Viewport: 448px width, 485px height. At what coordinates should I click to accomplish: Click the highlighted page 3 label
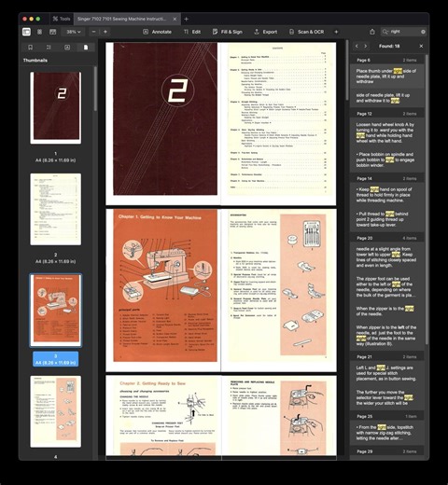(56, 359)
